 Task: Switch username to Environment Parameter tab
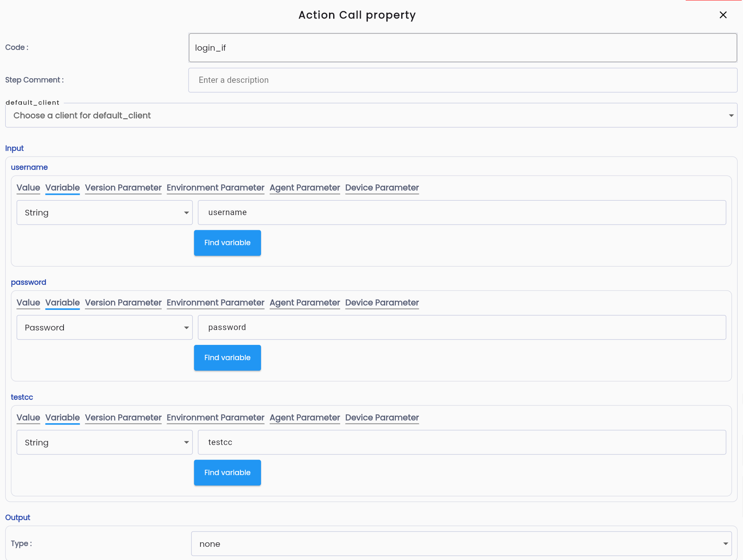pos(216,188)
